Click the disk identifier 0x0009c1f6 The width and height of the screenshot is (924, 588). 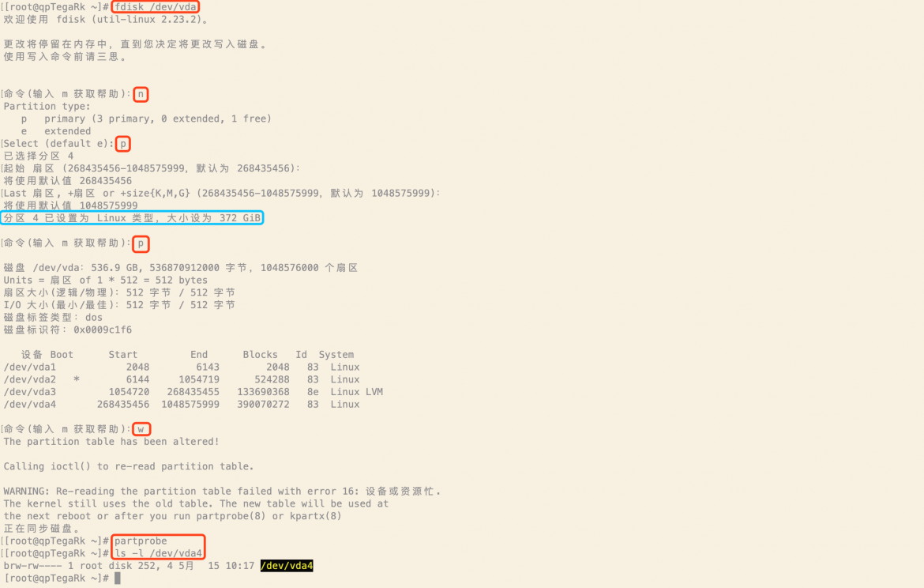(x=103, y=330)
